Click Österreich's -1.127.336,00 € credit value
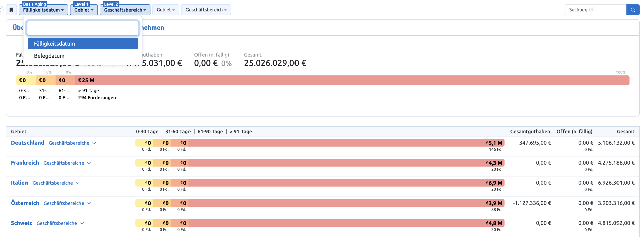The image size is (644, 240). (532, 203)
